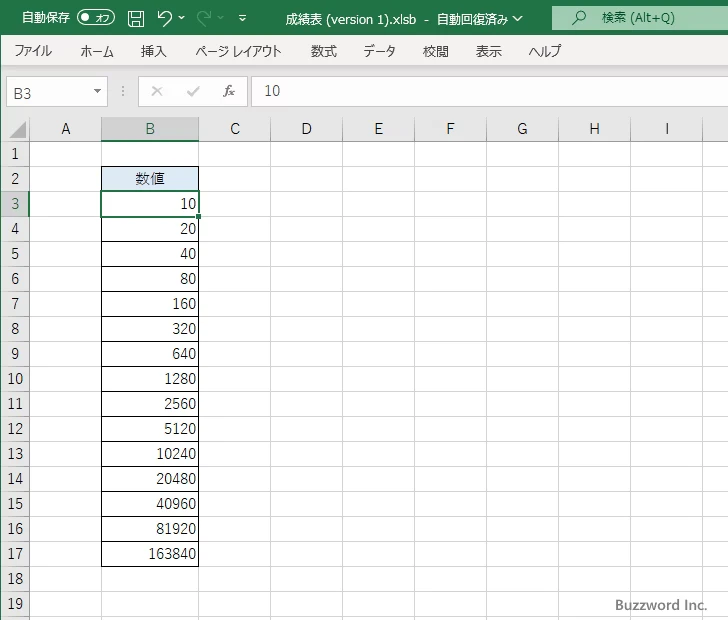Image resolution: width=728 pixels, height=620 pixels.
Task: Select the cell containing 20
Action: (150, 229)
